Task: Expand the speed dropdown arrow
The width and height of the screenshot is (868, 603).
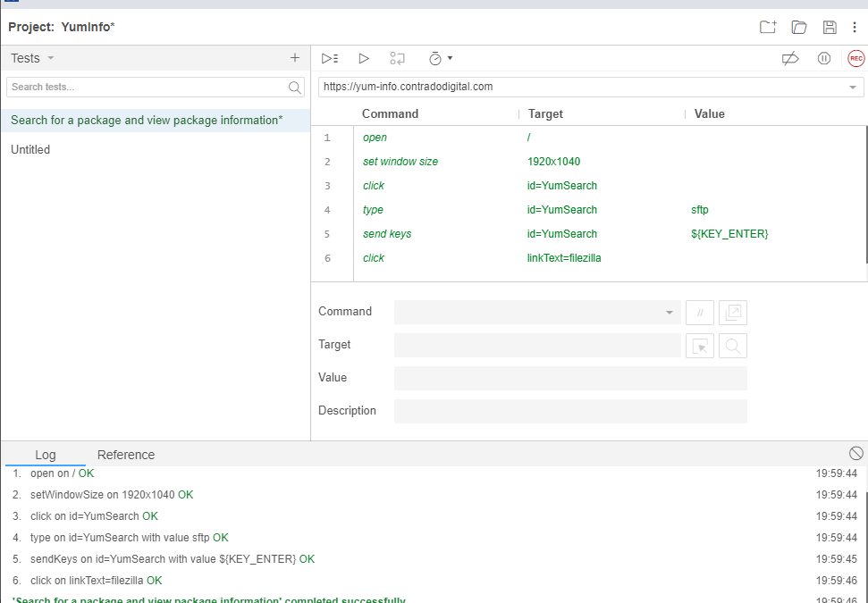Action: [x=450, y=58]
